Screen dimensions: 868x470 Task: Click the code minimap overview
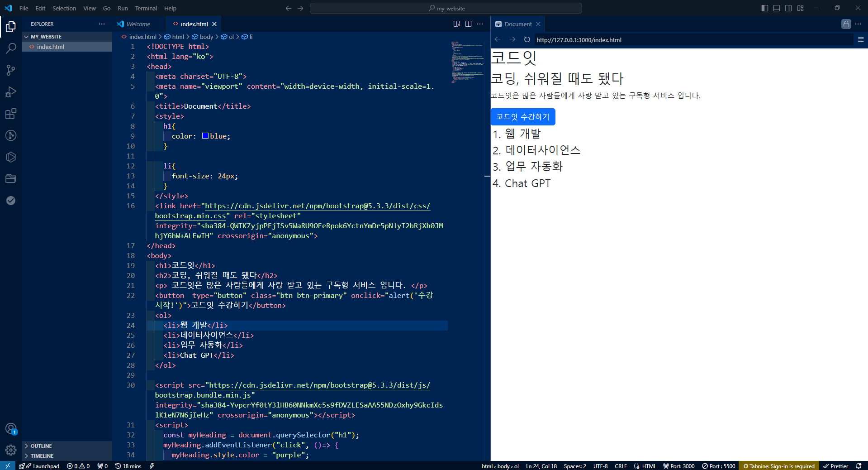[x=467, y=62]
